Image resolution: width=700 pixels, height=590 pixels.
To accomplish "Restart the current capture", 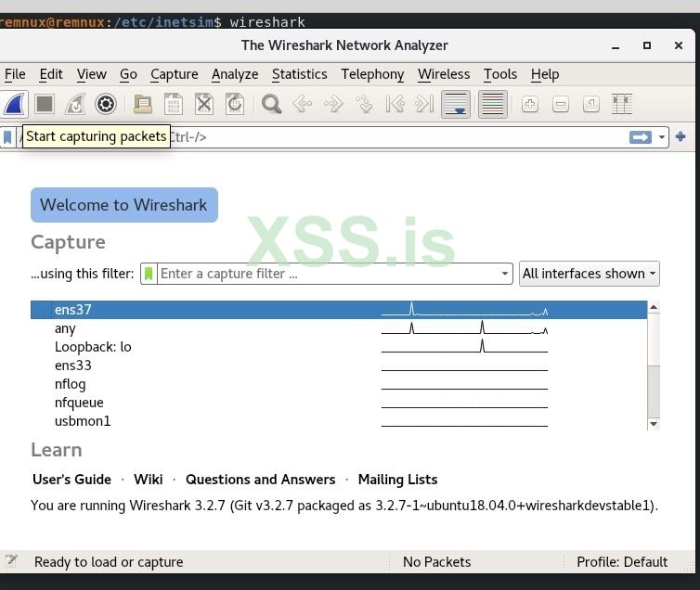I will click(75, 104).
